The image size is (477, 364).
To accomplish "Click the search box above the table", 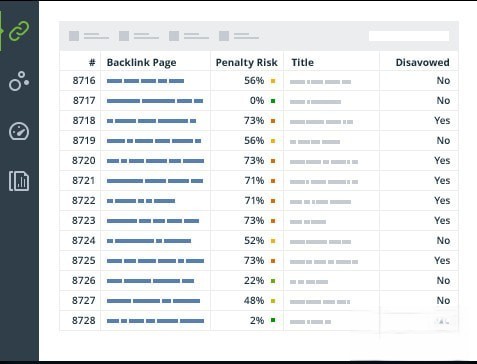I will point(409,36).
